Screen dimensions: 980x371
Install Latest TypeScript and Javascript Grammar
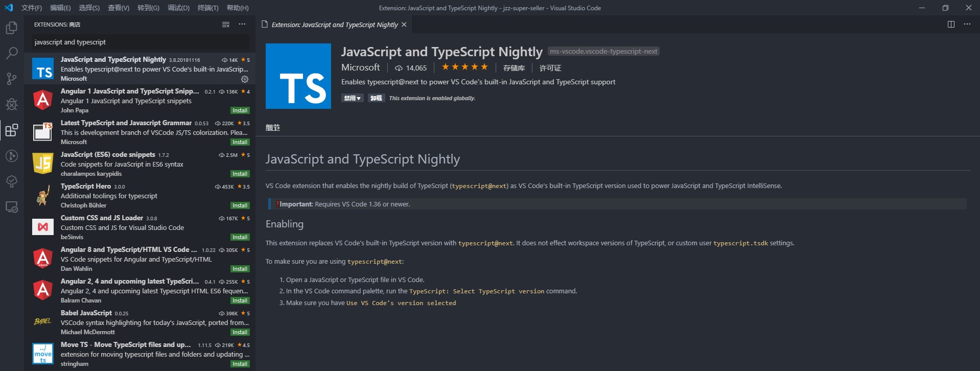(240, 142)
